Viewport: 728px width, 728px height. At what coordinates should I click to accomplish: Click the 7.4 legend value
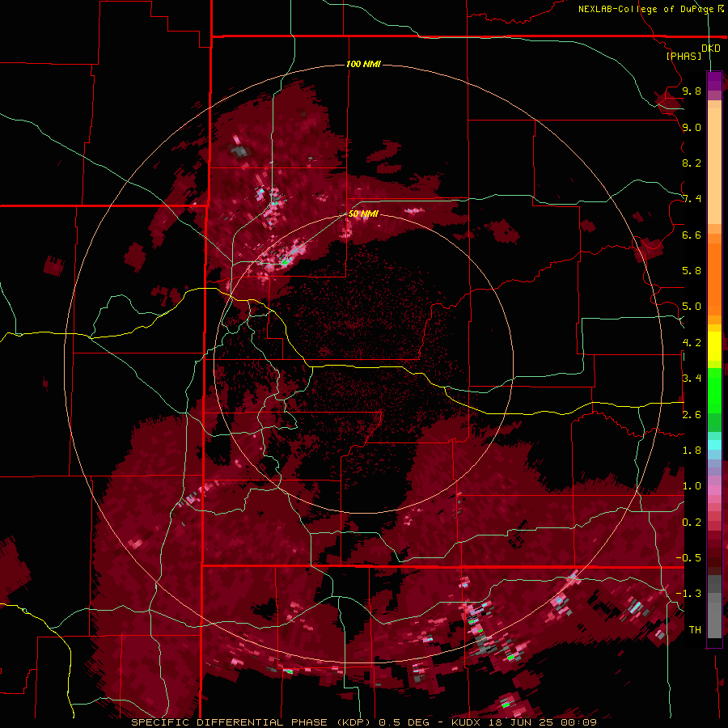pos(692,199)
